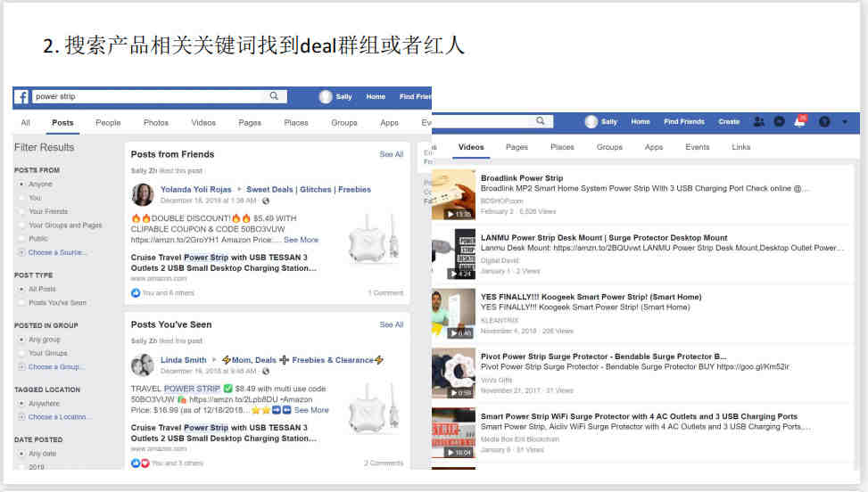Click like reaction icon under Yolanda post
Viewport: 868px width, 492px height.
point(136,292)
